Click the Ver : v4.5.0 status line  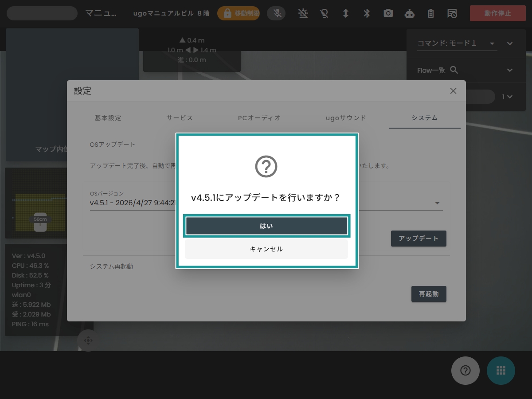click(x=28, y=256)
